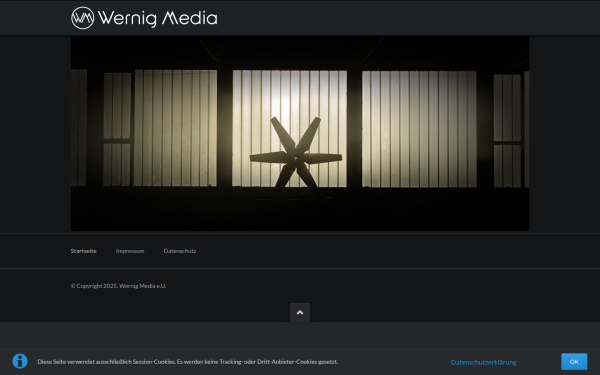This screenshot has height=375, width=600.
Task: Click the copyright text Wernig Media e.U.
Action: pyautogui.click(x=118, y=286)
